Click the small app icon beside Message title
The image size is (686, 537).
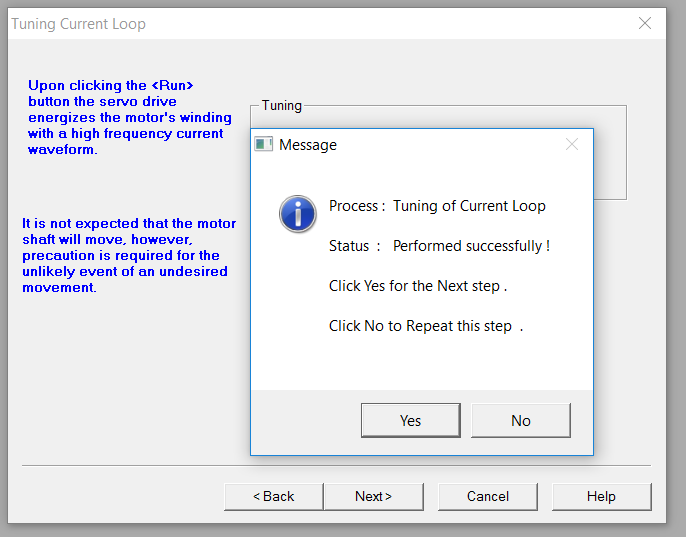tap(263, 144)
